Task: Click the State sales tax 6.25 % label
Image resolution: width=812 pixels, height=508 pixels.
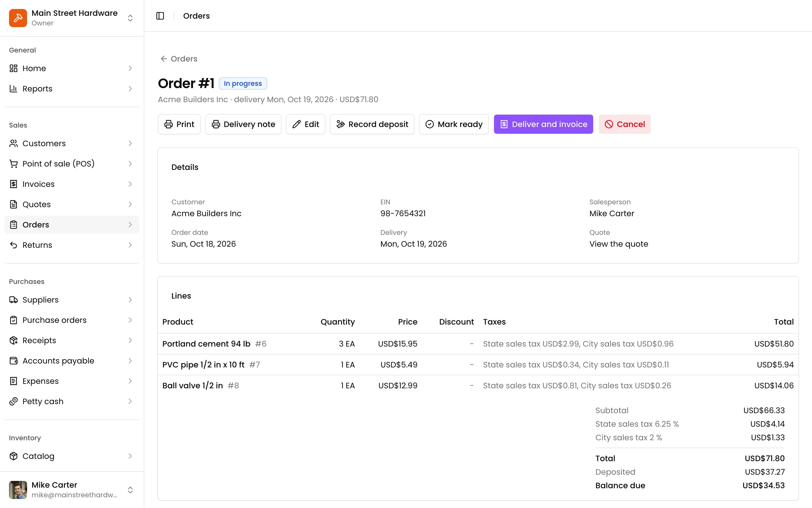Action: coord(637,424)
